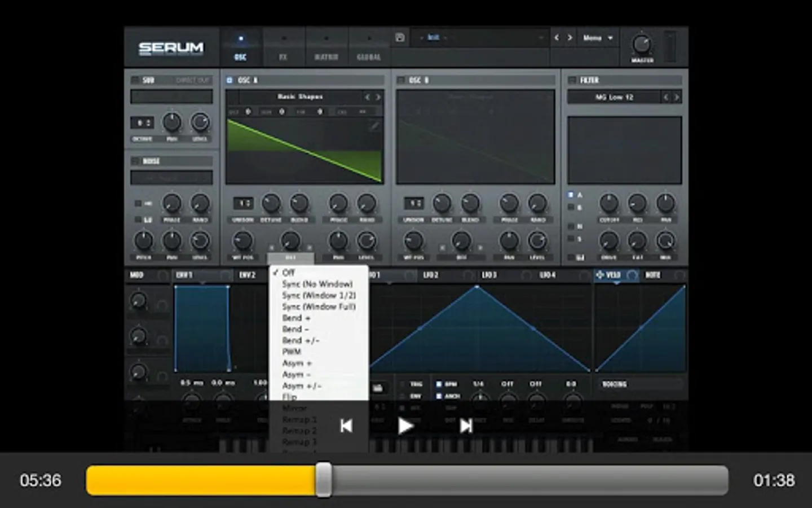Click the filter resonance knob
Image resolution: width=812 pixels, height=508 pixels.
pyautogui.click(x=637, y=203)
